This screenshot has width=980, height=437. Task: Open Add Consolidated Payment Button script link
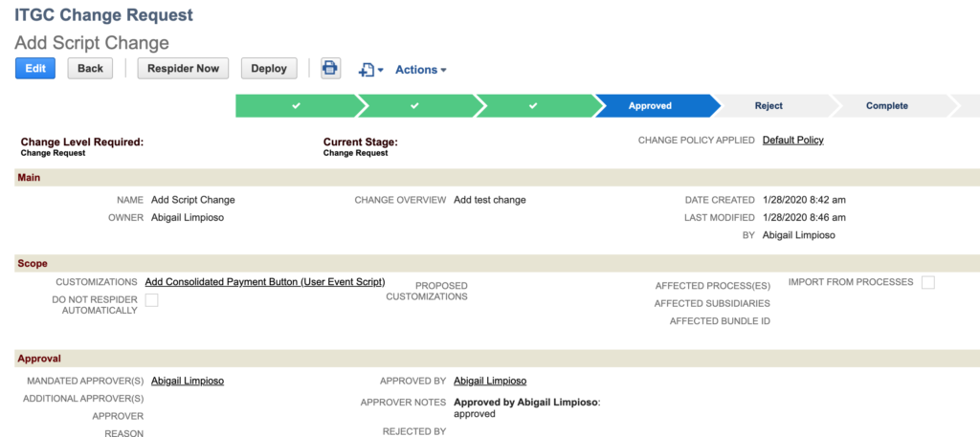(x=265, y=282)
